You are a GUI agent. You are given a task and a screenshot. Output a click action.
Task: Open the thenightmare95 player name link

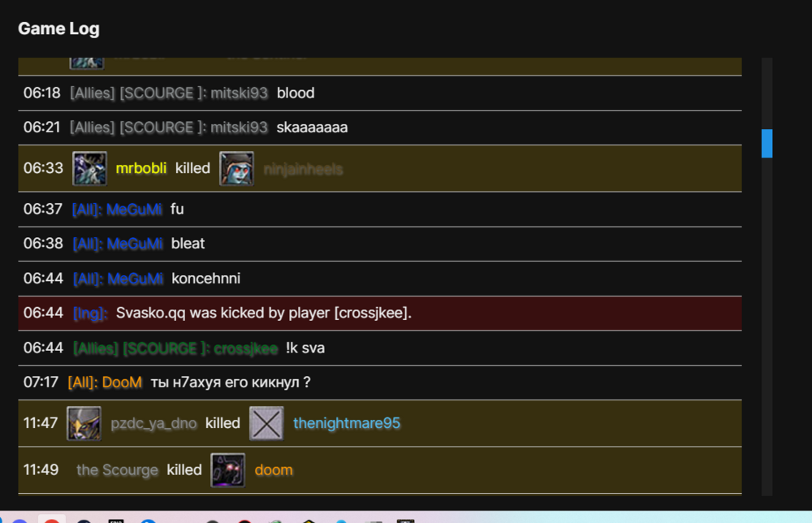coord(347,423)
